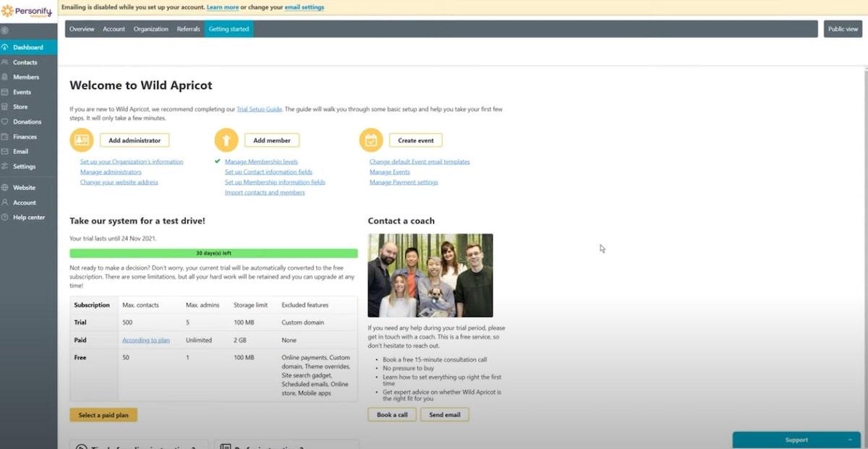Click the administrator ID card circle icon

tap(82, 140)
